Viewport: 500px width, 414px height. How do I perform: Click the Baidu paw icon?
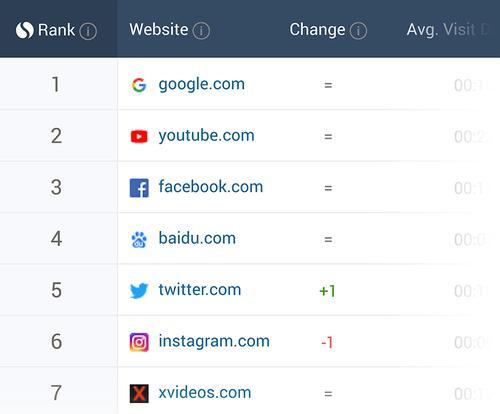(139, 239)
